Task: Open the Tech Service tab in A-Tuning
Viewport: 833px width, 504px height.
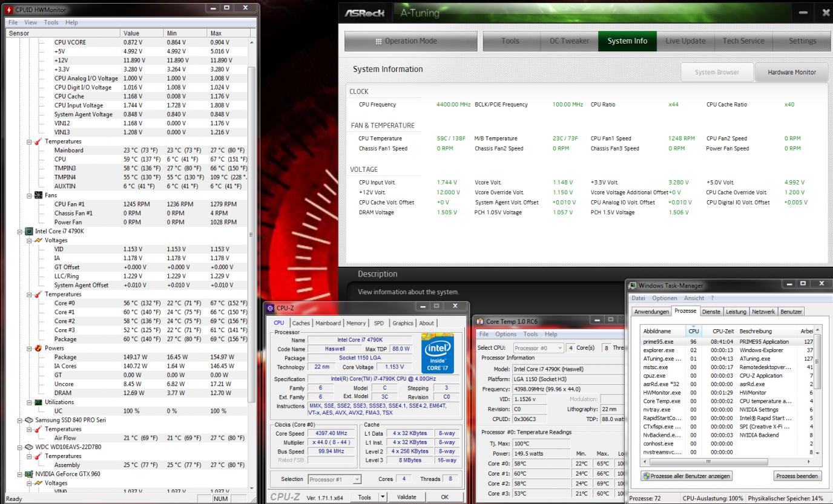Action: coord(743,41)
